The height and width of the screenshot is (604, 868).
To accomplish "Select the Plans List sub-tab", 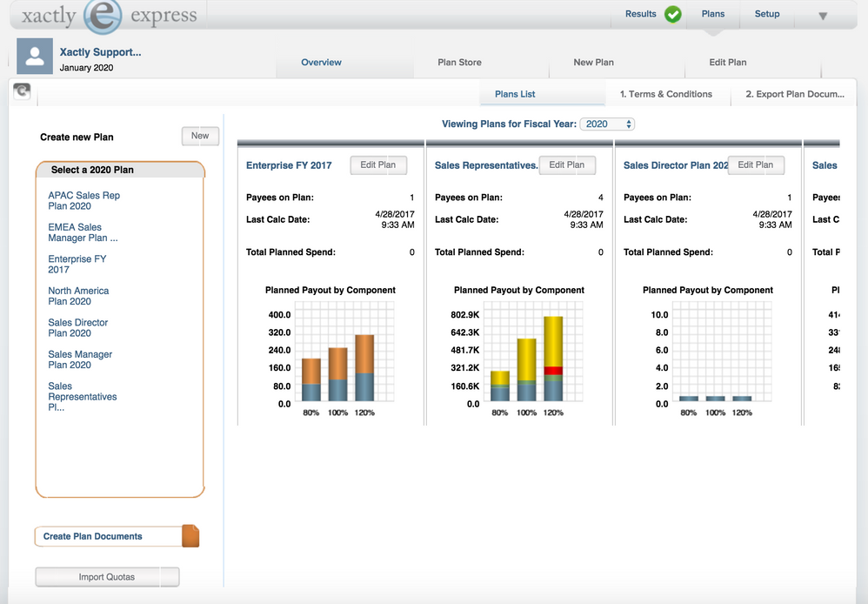I will (x=515, y=94).
